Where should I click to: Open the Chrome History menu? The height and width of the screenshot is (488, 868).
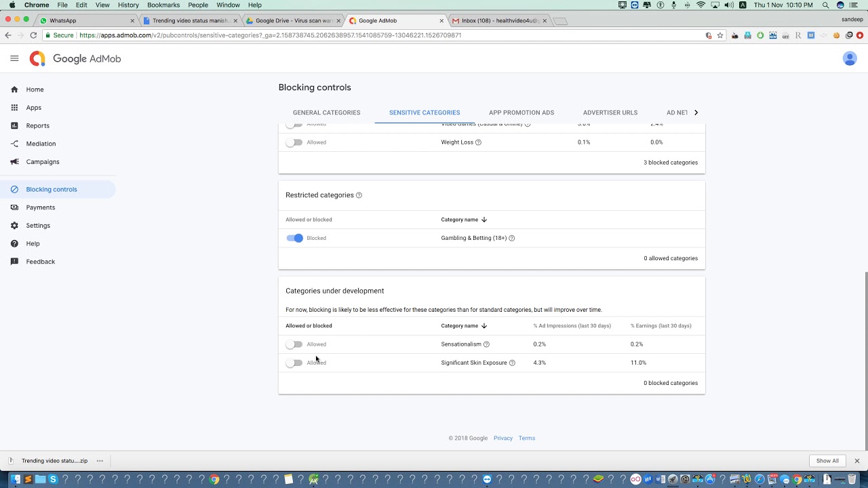point(128,5)
